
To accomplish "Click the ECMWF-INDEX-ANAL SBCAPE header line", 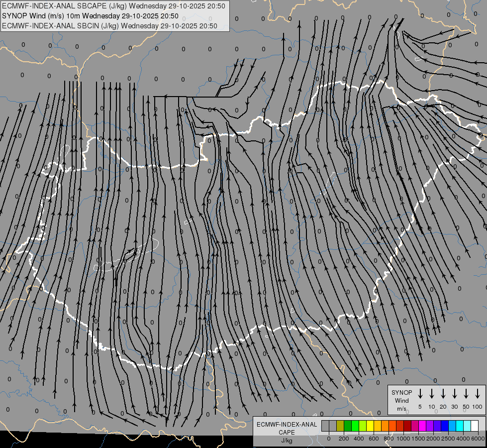I will [x=113, y=6].
